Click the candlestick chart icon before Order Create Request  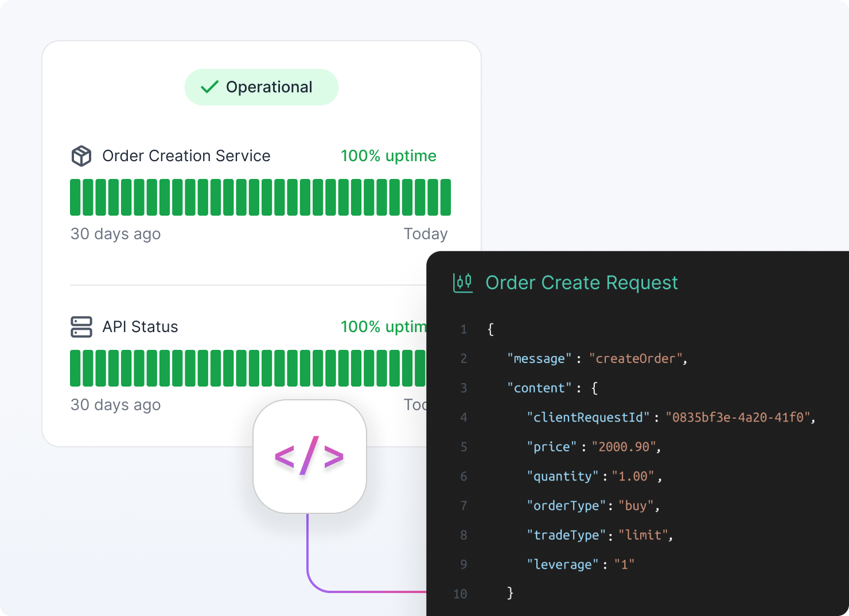(x=463, y=282)
